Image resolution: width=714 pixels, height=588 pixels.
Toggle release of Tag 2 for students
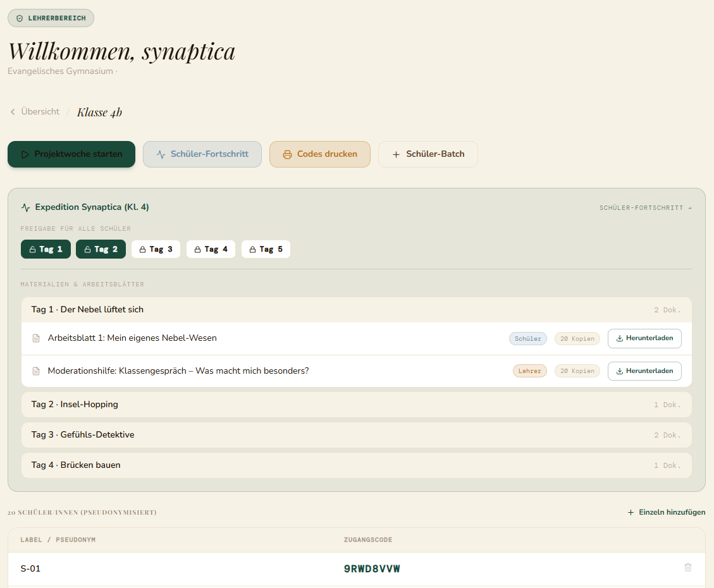[x=101, y=249]
